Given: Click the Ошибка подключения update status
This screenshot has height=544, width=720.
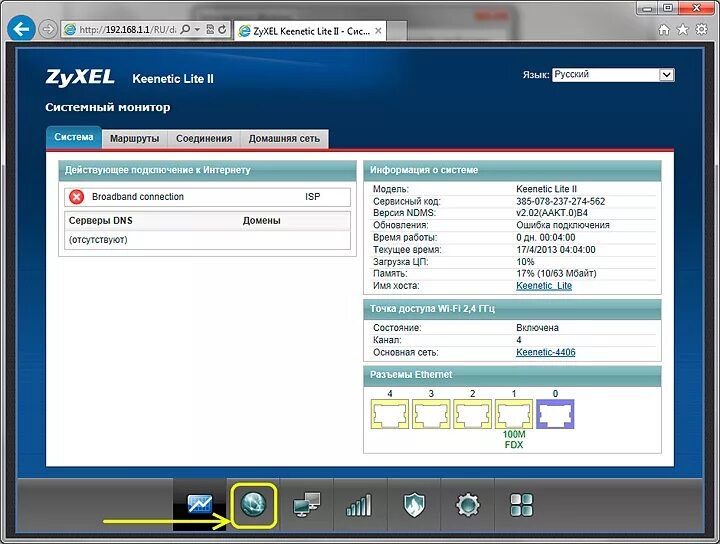Looking at the screenshot, I should [x=563, y=225].
